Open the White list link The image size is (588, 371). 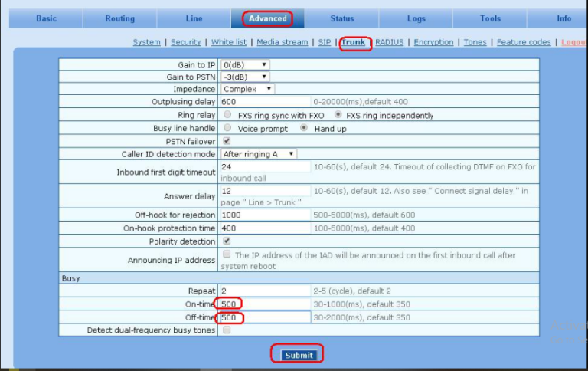pyautogui.click(x=229, y=42)
